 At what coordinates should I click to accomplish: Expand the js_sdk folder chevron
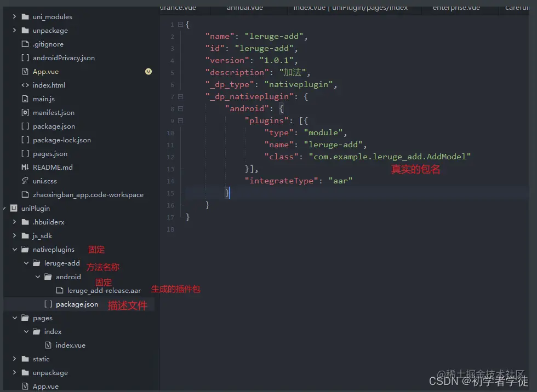pos(14,235)
